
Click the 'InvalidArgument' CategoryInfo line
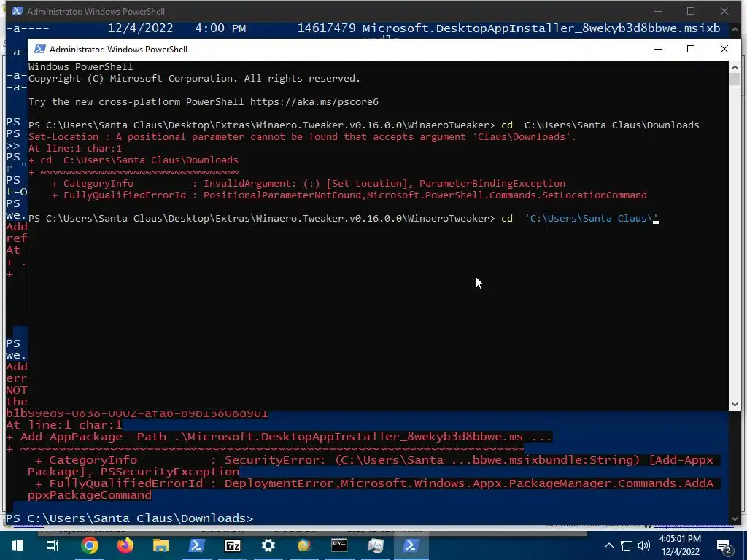(309, 183)
